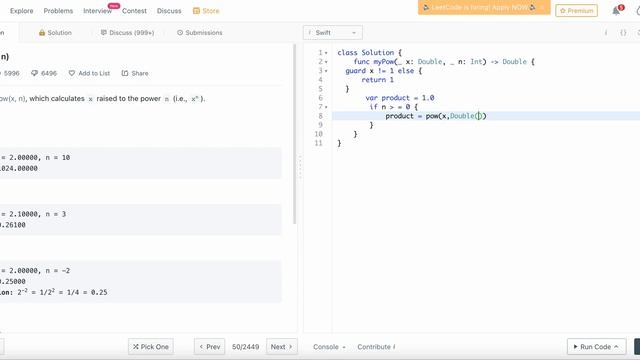Collapse the myPow function at line 2
Viewport: 640px width, 360px height.
326,62
